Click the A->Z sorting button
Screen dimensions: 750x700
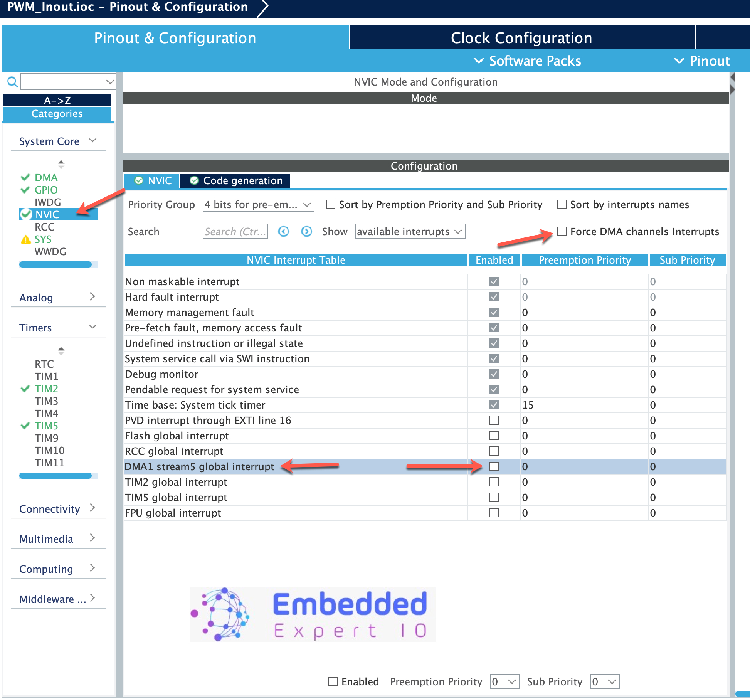57,100
